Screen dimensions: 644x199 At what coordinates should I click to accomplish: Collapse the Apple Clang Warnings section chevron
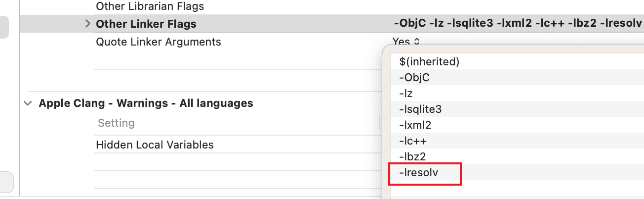click(x=27, y=103)
